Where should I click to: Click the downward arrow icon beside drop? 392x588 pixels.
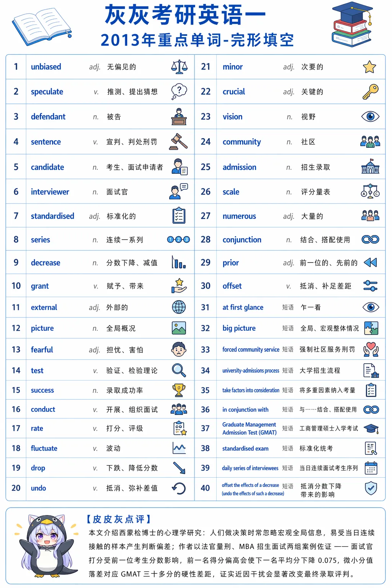[x=179, y=468]
